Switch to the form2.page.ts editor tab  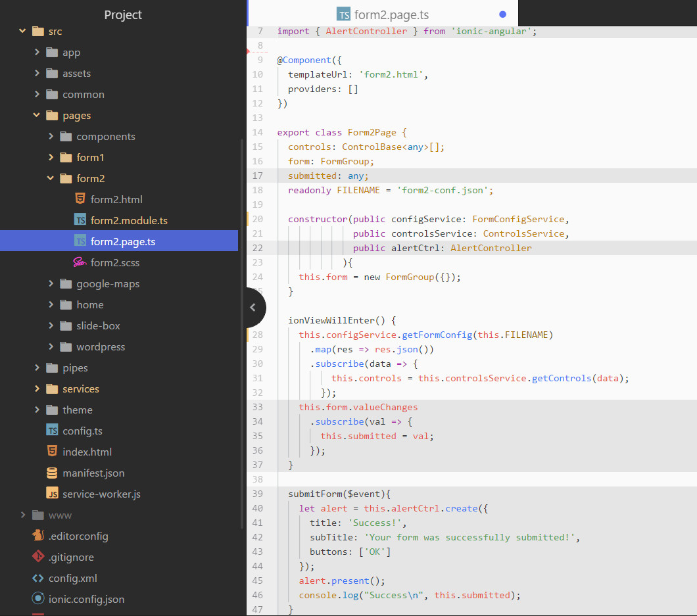[x=383, y=13]
